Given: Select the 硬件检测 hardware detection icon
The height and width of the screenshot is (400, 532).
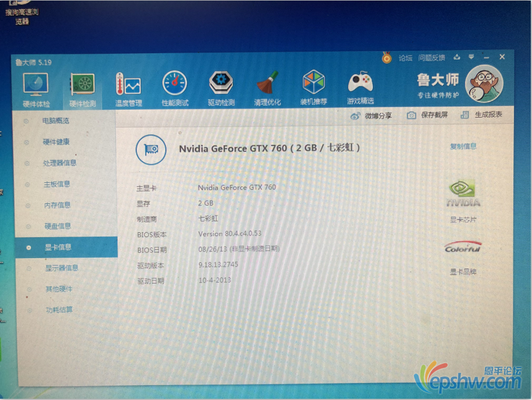Looking at the screenshot, I should [x=83, y=90].
